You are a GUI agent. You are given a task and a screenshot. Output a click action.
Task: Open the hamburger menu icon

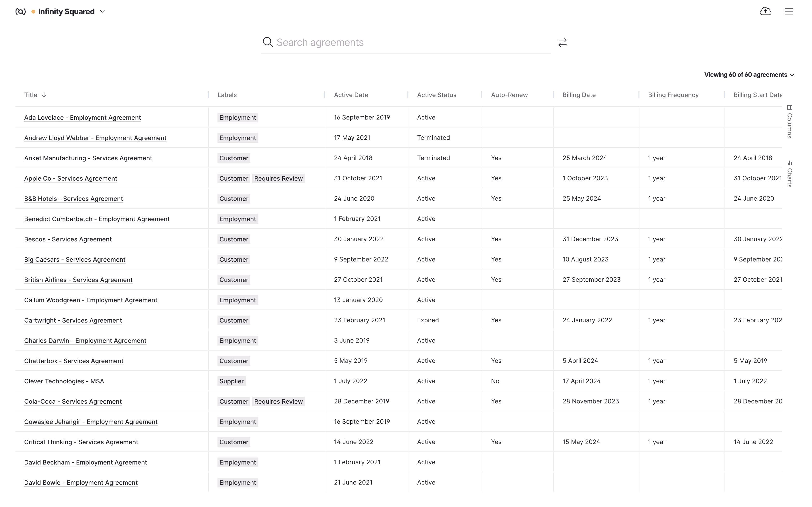[789, 11]
